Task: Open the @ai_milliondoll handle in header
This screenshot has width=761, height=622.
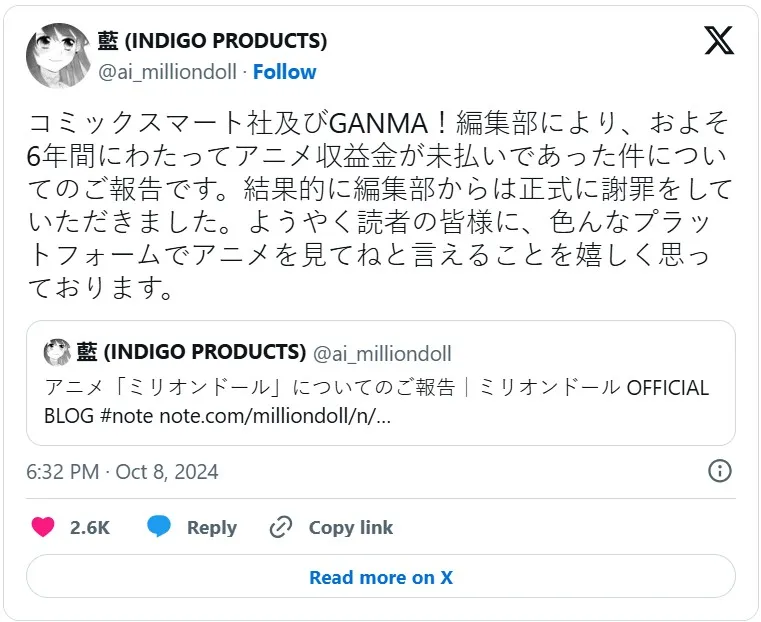Action: tap(167, 72)
